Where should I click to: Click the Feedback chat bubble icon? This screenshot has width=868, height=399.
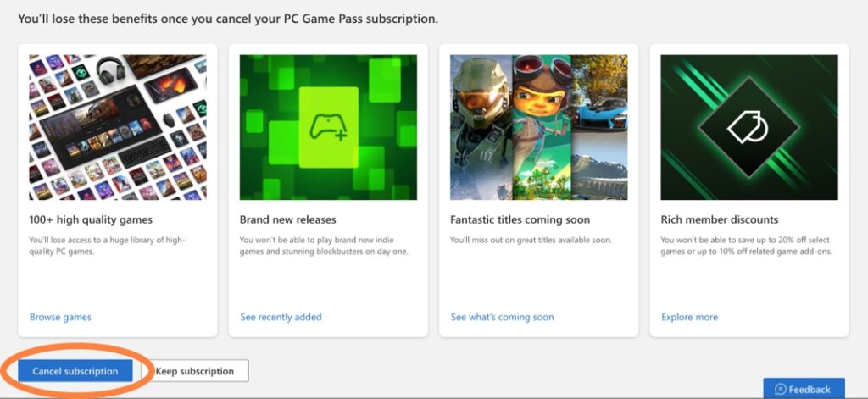[x=780, y=389]
